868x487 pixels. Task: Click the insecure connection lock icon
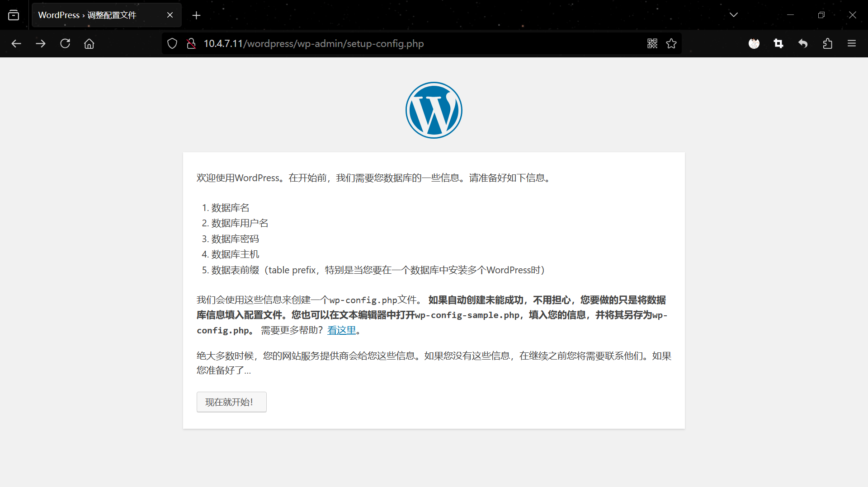point(191,43)
